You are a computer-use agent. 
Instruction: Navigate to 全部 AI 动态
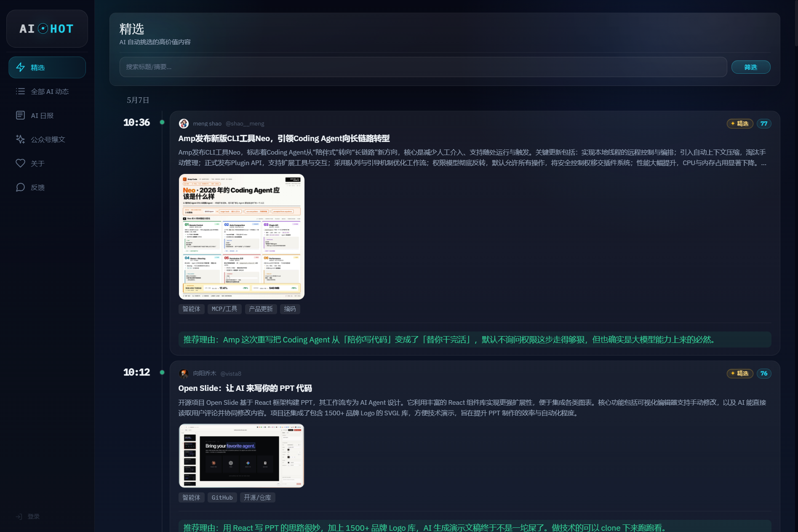47,91
